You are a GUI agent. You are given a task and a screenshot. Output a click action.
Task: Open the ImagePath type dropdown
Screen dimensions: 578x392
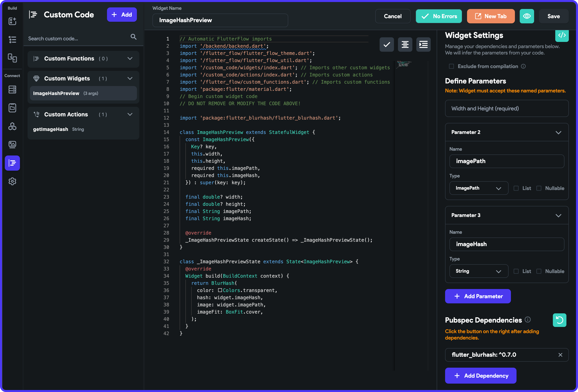click(479, 188)
